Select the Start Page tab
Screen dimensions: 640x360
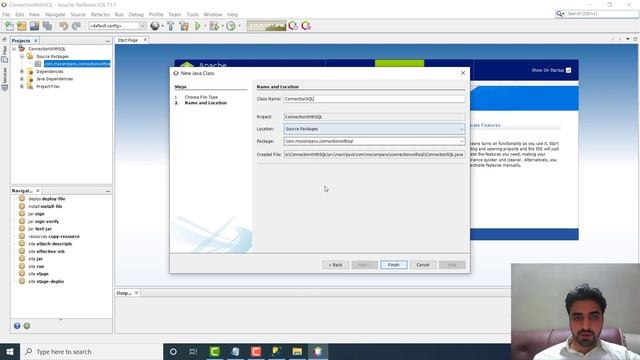(x=128, y=40)
